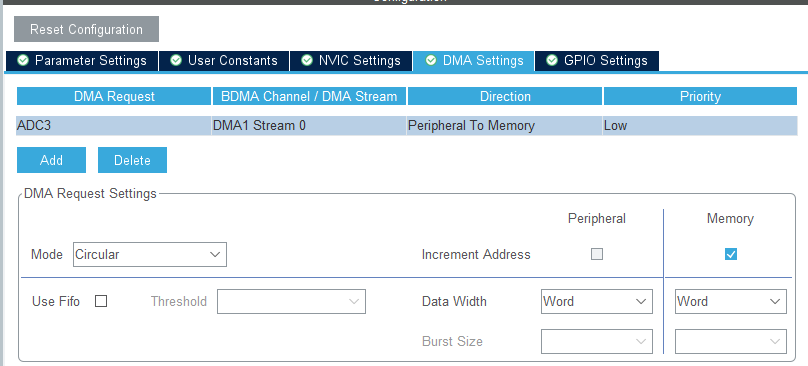
Task: Click the Low priority cell
Action: click(x=700, y=125)
